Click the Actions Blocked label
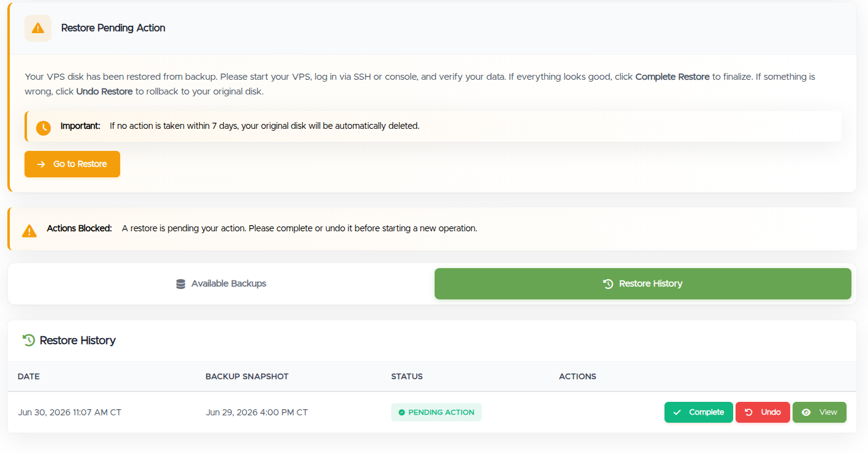Viewport: 868px width, 454px height. pyautogui.click(x=80, y=228)
